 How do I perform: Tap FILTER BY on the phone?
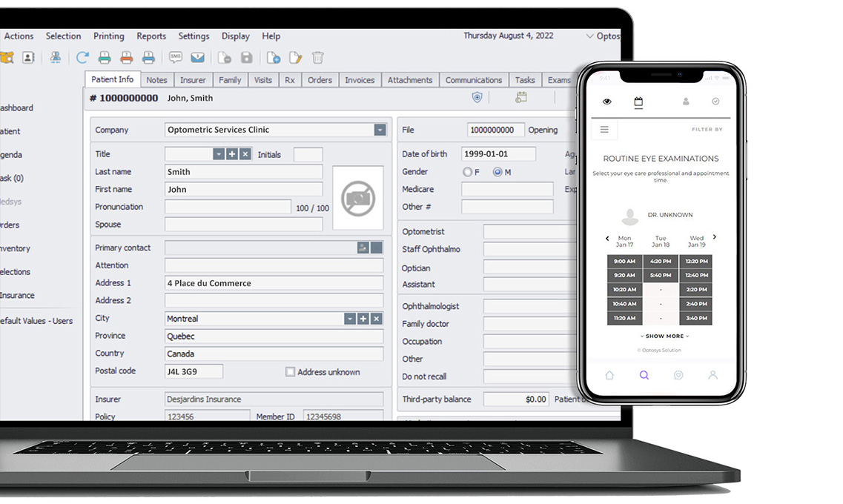tap(707, 130)
